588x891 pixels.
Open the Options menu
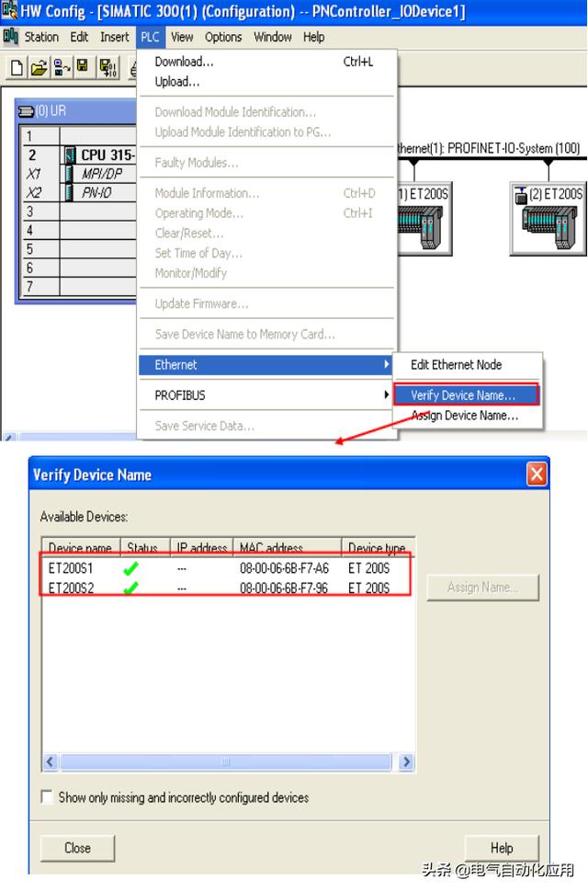pyautogui.click(x=223, y=37)
